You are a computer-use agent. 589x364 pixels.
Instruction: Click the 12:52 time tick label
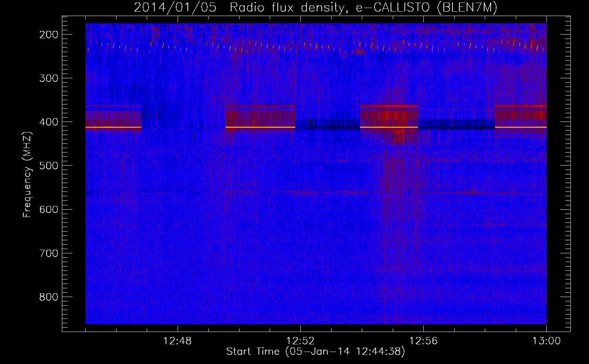[x=300, y=341]
